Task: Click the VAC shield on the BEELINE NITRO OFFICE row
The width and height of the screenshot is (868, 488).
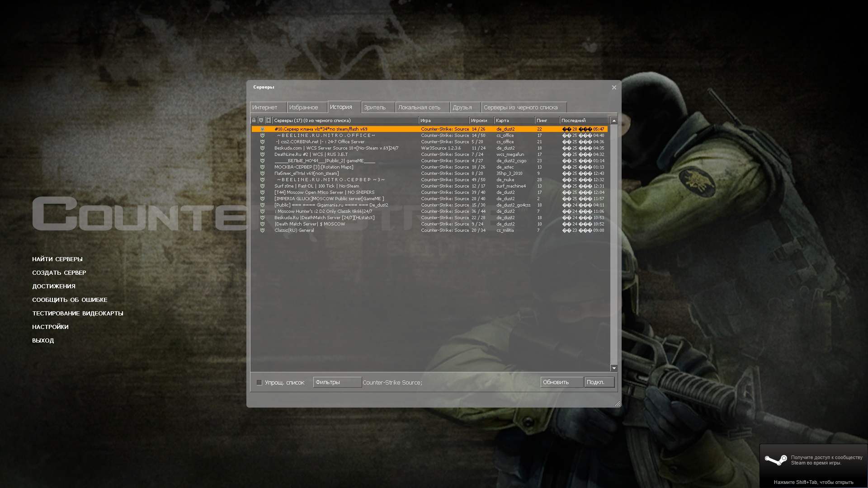Action: click(x=262, y=136)
